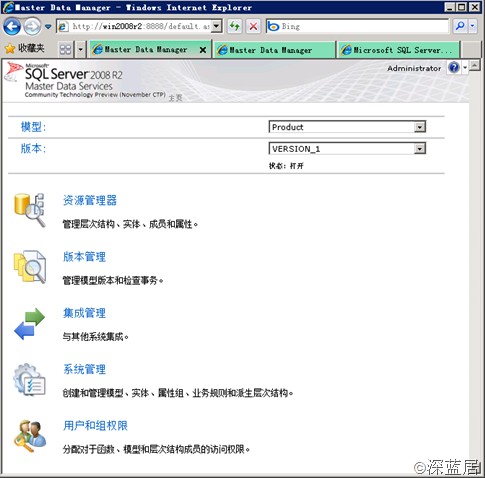Switch to the Microsoft SQL Server tab

399,50
